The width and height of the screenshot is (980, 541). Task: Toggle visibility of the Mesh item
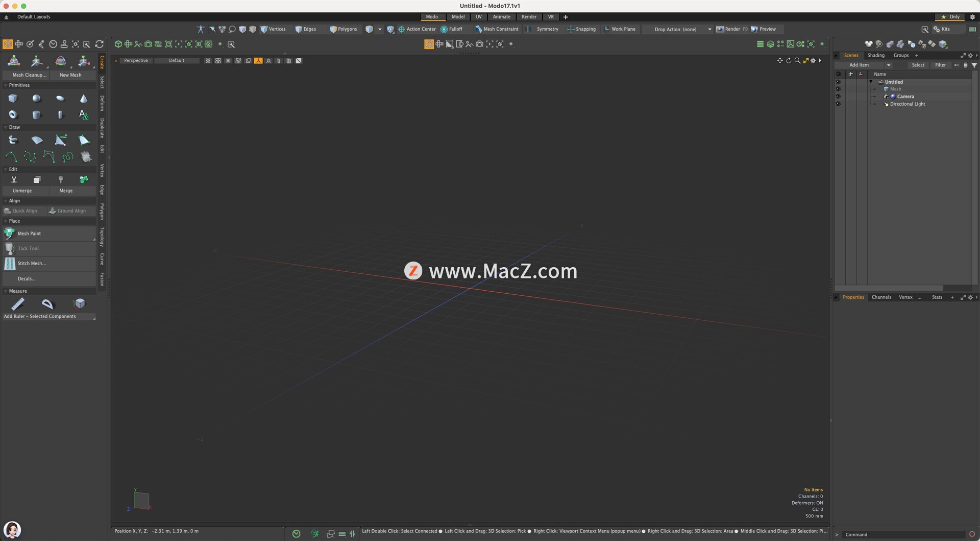838,89
